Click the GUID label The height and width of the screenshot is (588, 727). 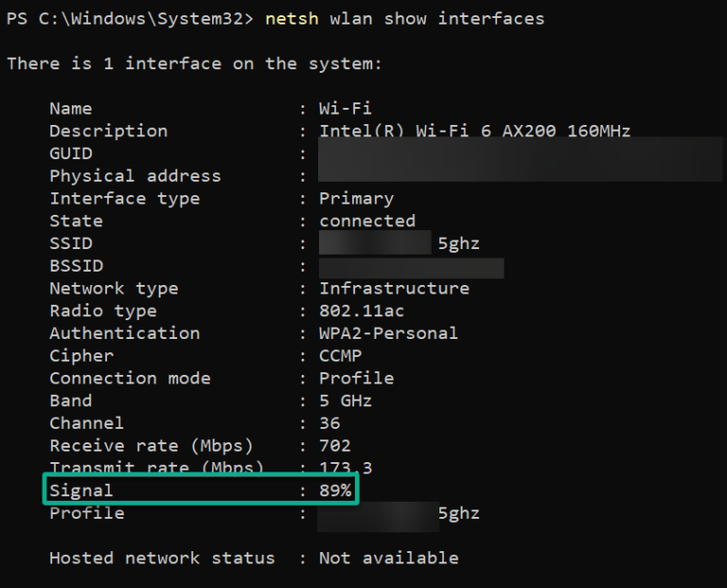(x=71, y=153)
